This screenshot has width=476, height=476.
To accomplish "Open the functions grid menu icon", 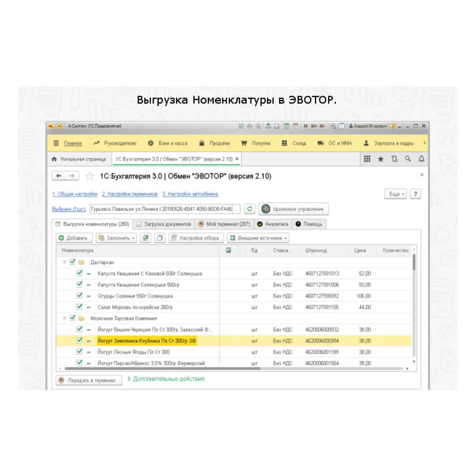I will coord(367,159).
